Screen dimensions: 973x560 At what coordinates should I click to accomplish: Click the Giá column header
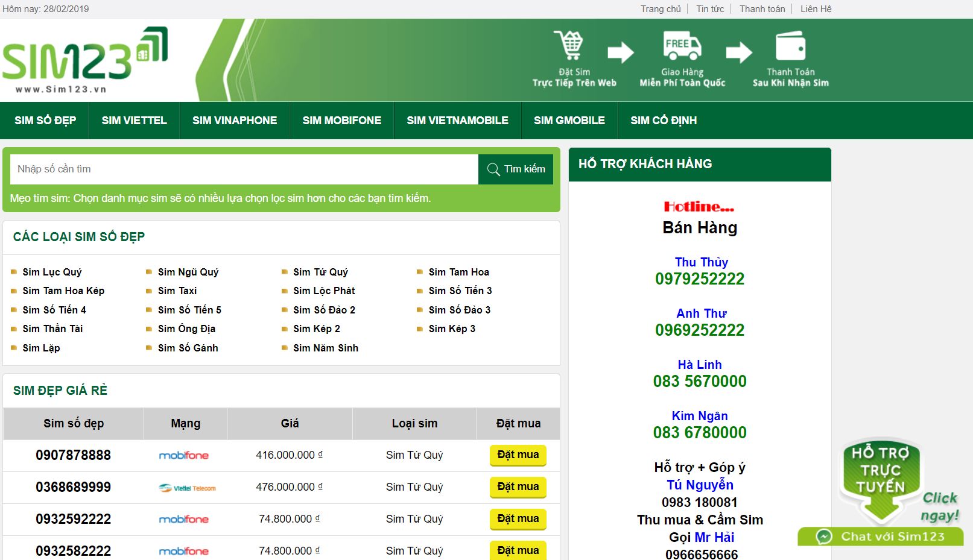290,424
